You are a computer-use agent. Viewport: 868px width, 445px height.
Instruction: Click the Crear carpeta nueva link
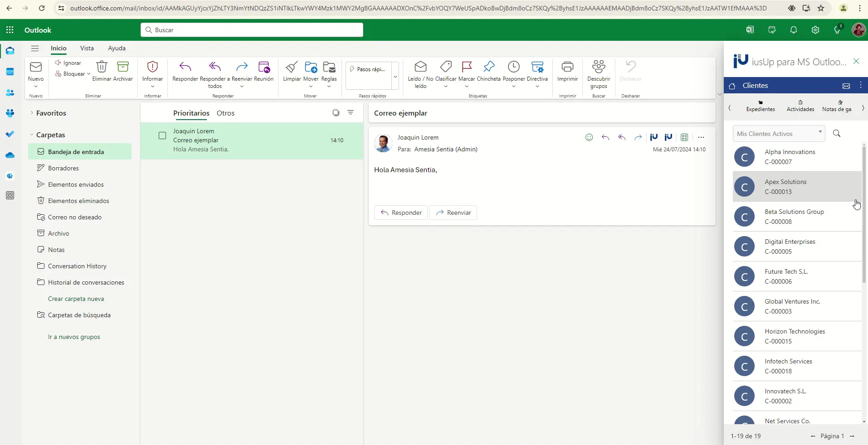pos(76,299)
